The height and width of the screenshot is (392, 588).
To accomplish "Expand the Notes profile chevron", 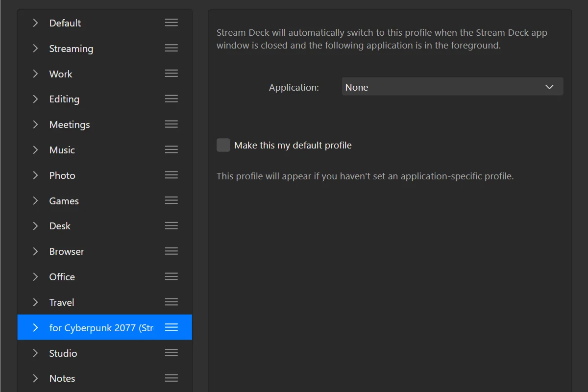I will click(x=35, y=378).
